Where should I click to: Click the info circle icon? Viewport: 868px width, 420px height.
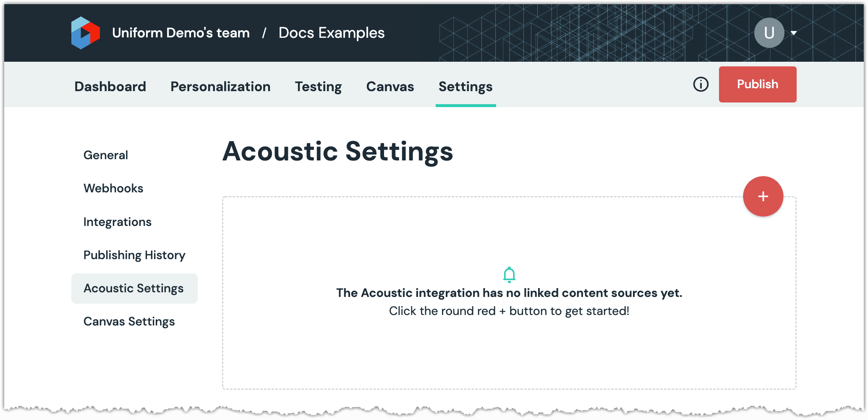click(x=701, y=84)
